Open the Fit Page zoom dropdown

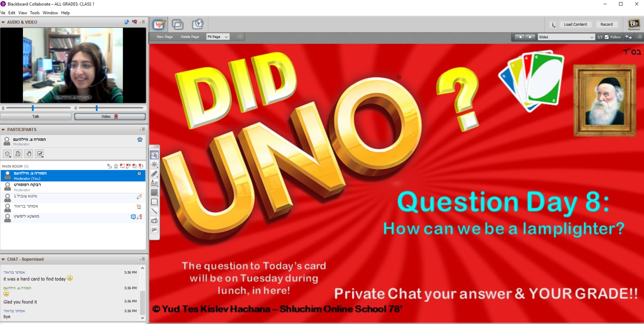[218, 37]
